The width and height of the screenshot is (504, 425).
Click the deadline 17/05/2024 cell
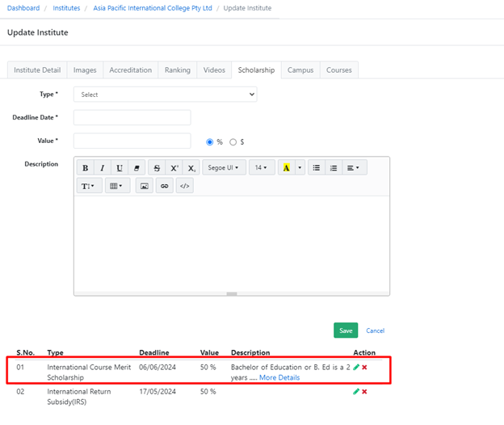(157, 392)
